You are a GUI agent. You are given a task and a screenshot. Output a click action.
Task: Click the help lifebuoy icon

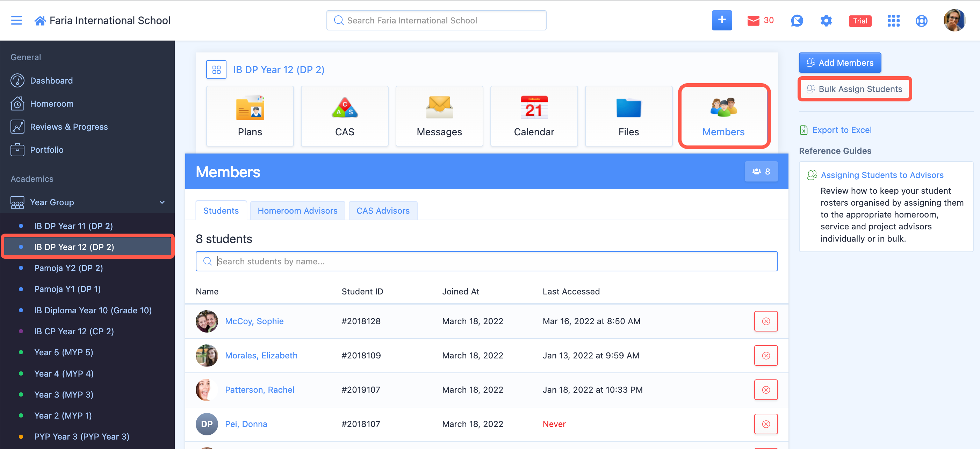click(921, 21)
